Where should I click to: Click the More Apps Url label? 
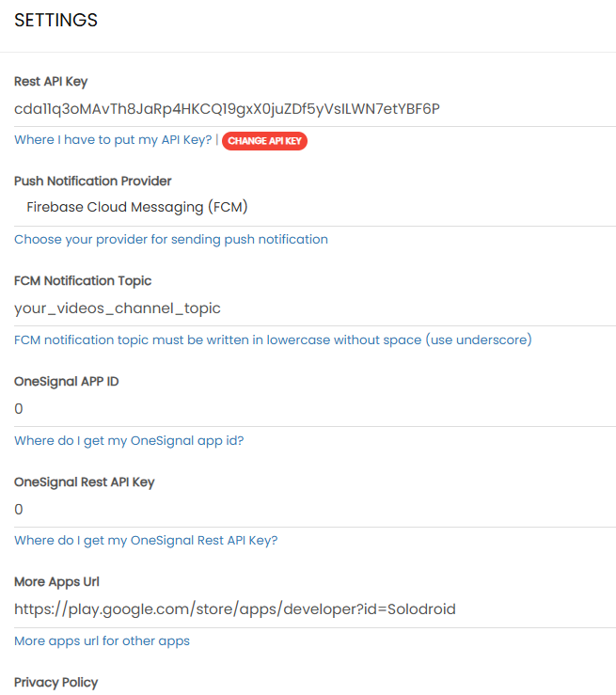[56, 582]
